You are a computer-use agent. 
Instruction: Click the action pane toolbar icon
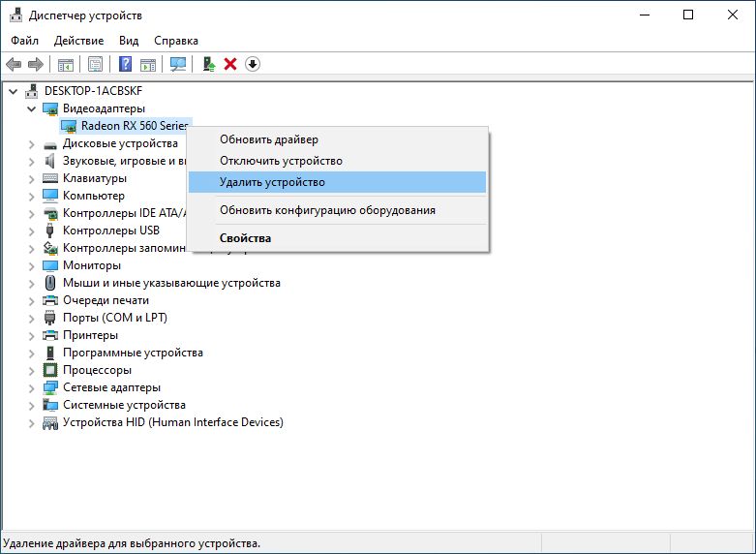click(x=148, y=64)
